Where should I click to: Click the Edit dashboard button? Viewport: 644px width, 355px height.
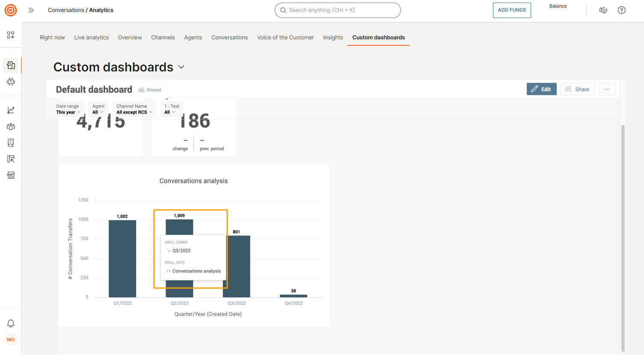[x=541, y=89]
